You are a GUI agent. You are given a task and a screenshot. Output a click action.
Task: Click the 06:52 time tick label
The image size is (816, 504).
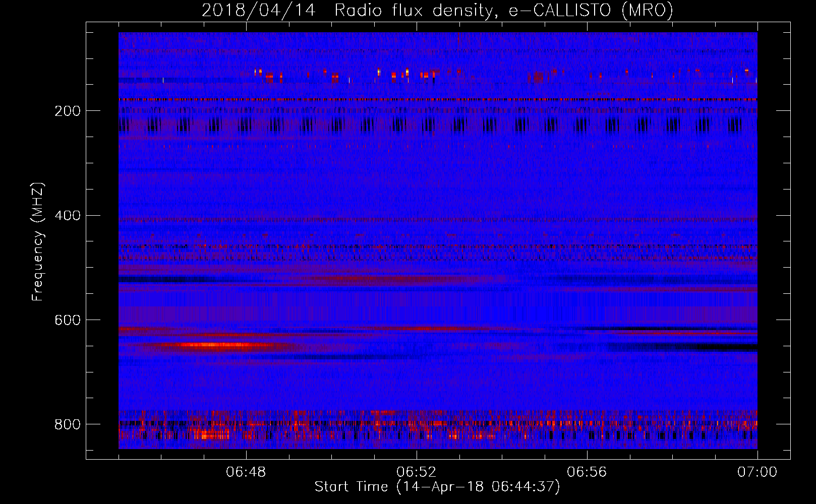[417, 472]
